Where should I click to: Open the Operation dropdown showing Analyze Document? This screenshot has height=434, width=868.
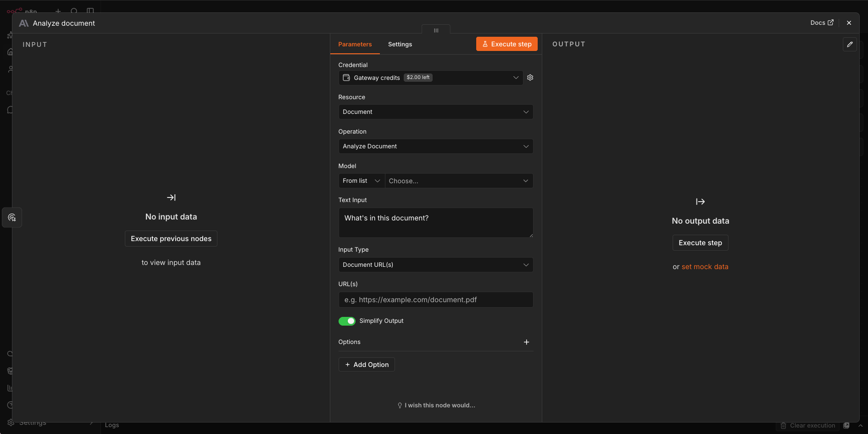pyautogui.click(x=436, y=147)
